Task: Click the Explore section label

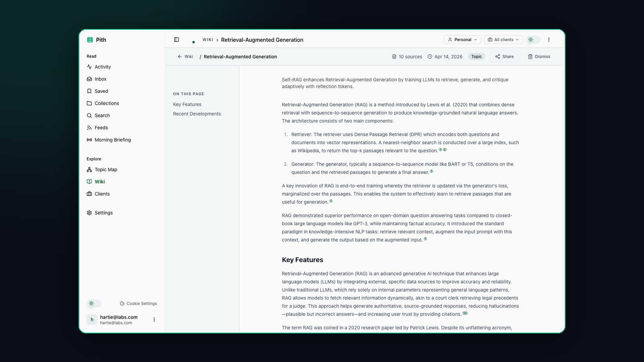Action: (94, 159)
